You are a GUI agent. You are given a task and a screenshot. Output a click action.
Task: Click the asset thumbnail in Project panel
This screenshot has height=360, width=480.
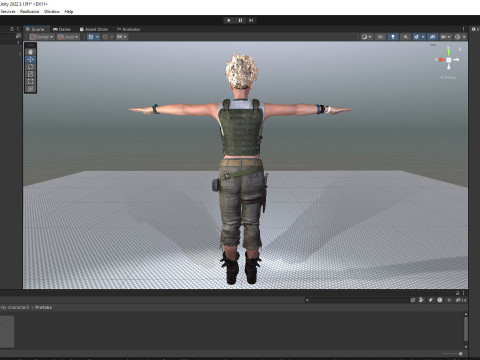[x=7, y=332]
